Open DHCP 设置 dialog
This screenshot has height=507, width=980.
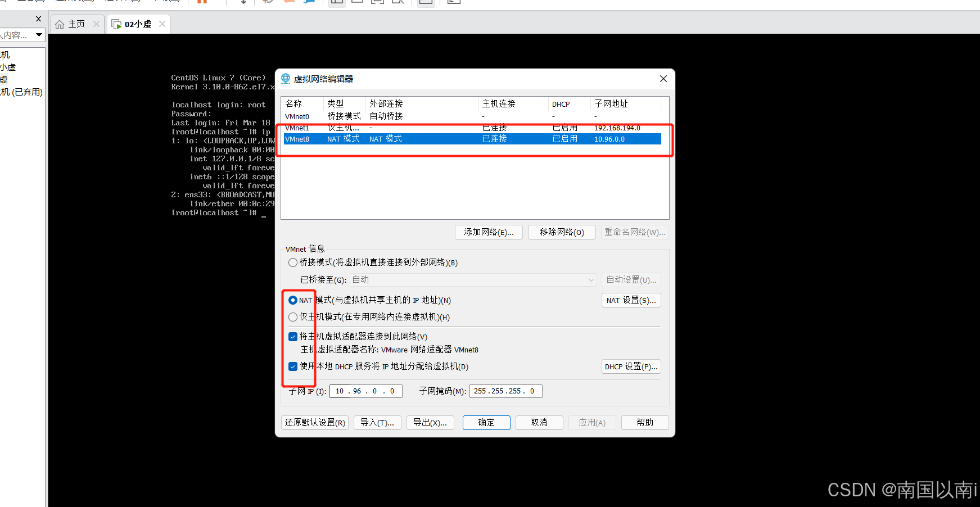[631, 366]
